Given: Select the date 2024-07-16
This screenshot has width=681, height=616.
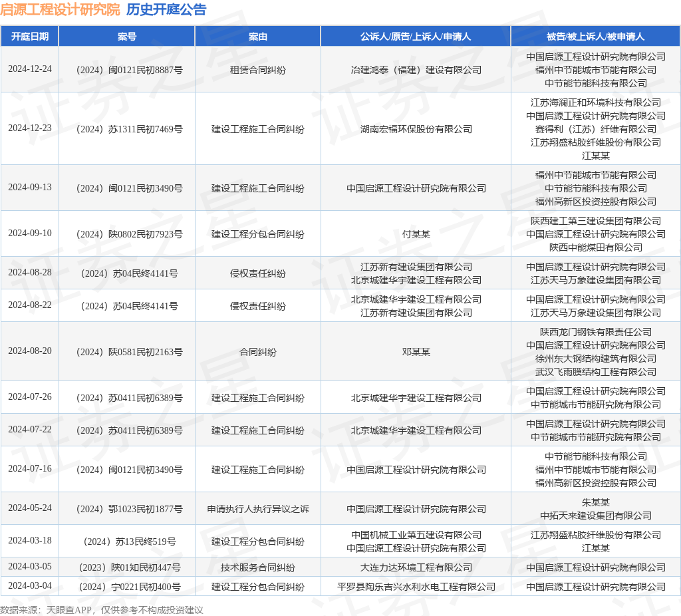Looking at the screenshot, I should point(30,469).
